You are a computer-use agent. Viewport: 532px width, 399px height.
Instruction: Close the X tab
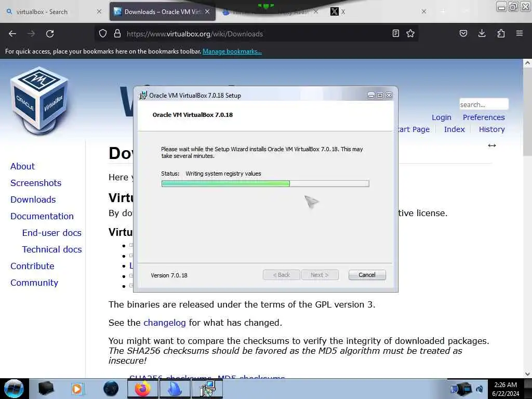coord(424,11)
